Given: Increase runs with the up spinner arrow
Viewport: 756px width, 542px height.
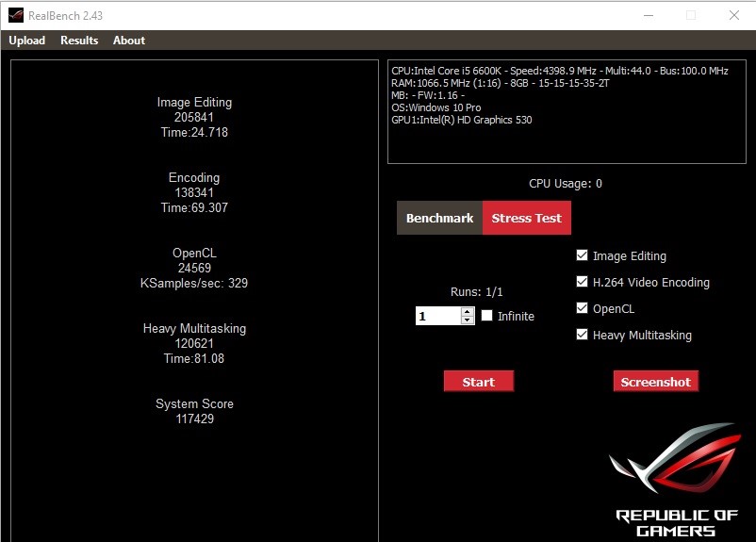Looking at the screenshot, I should click(x=468, y=312).
